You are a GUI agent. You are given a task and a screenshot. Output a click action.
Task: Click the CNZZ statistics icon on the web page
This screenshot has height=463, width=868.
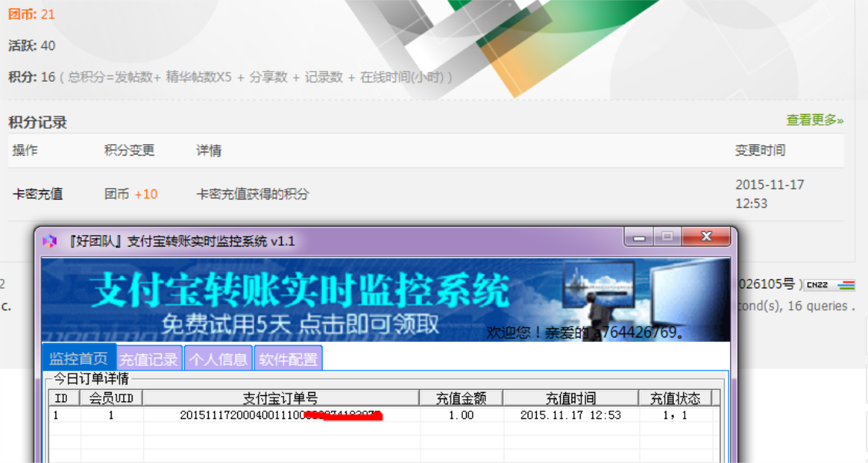[x=829, y=285]
